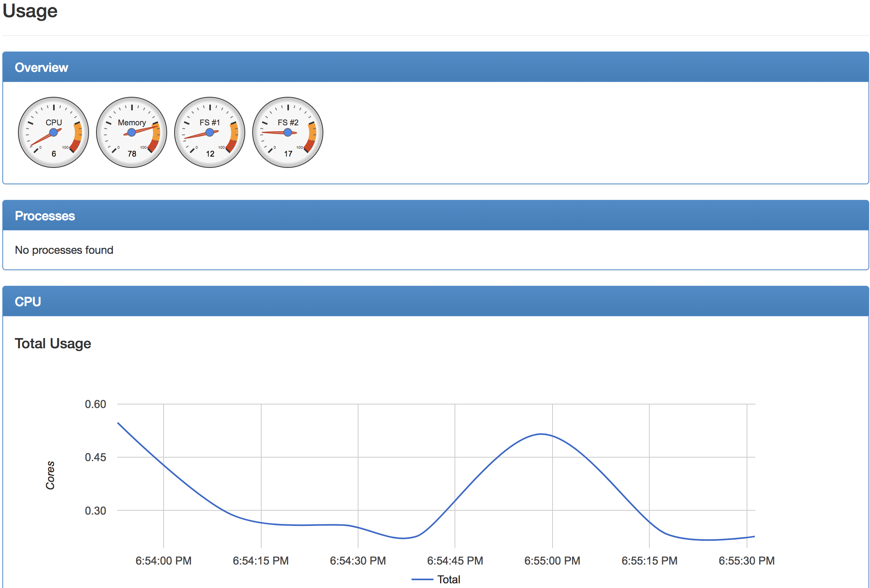870x588 pixels.
Task: Click the 6:55:00 PM axis label
Action: click(x=552, y=561)
